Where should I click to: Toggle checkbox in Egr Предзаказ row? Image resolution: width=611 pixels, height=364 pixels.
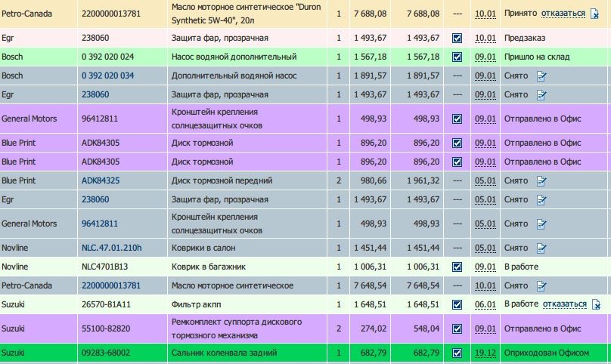click(x=457, y=39)
